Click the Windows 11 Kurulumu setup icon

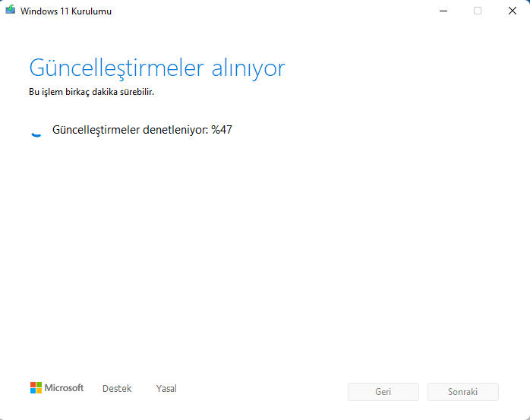pyautogui.click(x=11, y=9)
